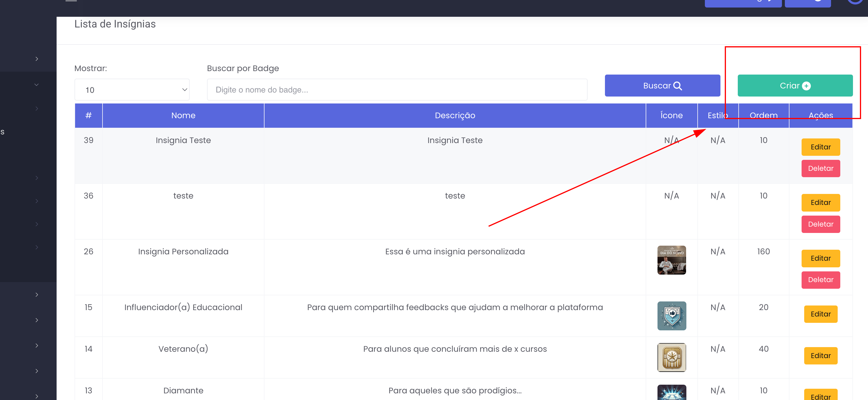Click the Diamante badge icon
Screen dimensions: 868x400
671,393
